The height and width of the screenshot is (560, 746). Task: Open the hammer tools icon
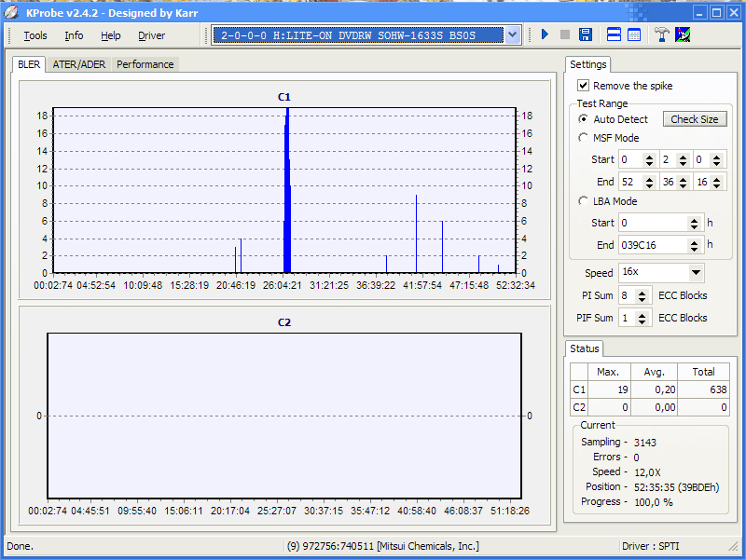point(662,35)
